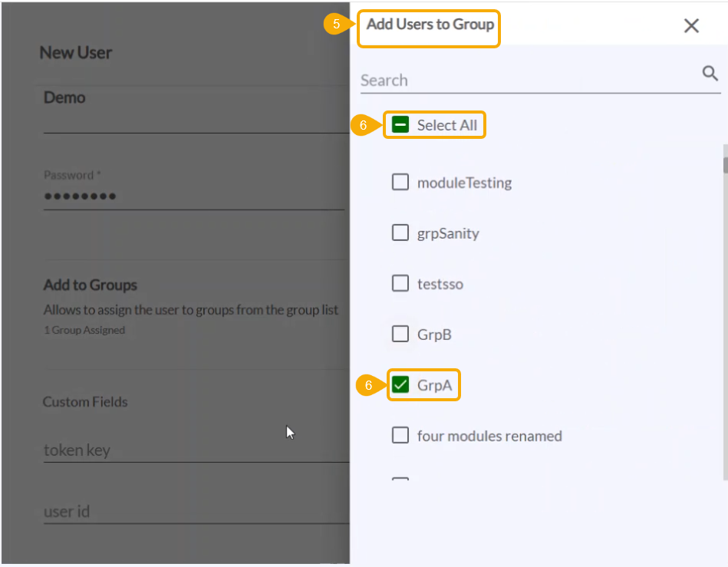Check the grpSanity group checkbox
The height and width of the screenshot is (567, 728).
400,233
